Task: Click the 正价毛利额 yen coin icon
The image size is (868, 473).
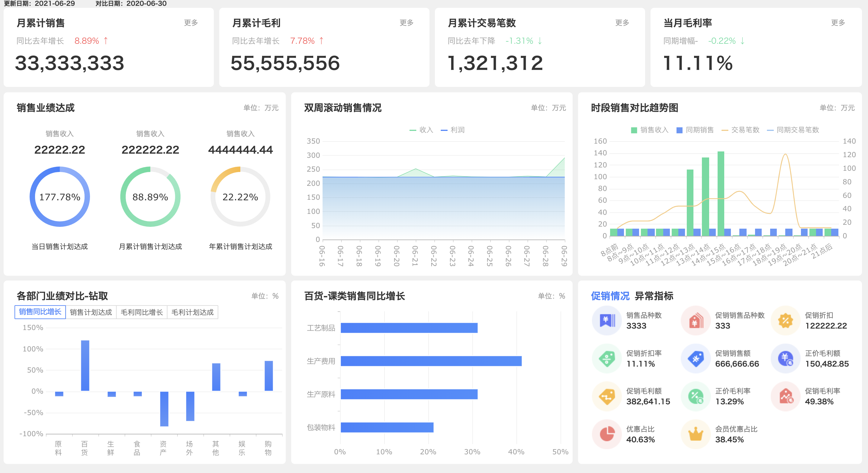Action: click(x=786, y=358)
